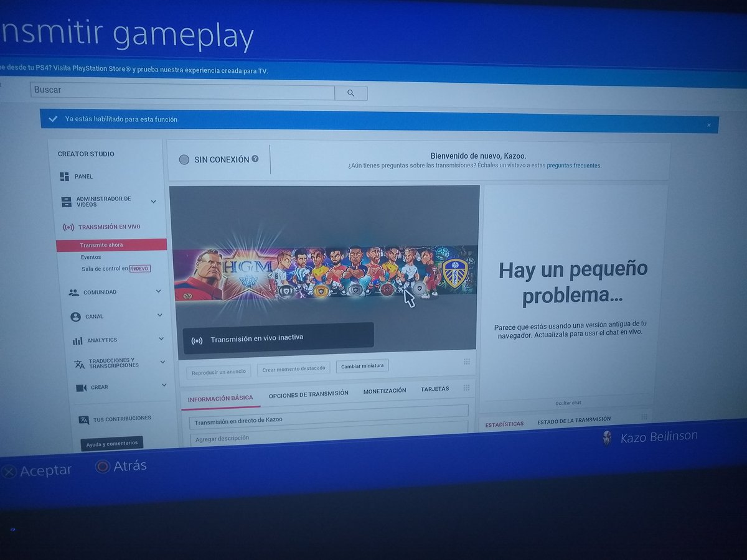Click Tus contribuciones translate icon
The width and height of the screenshot is (747, 560).
tap(83, 420)
